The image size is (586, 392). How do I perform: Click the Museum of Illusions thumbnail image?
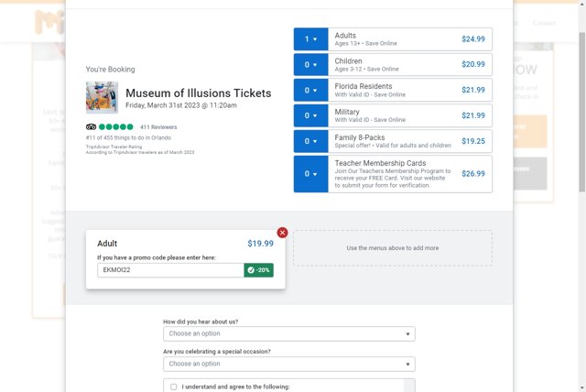[x=102, y=97]
